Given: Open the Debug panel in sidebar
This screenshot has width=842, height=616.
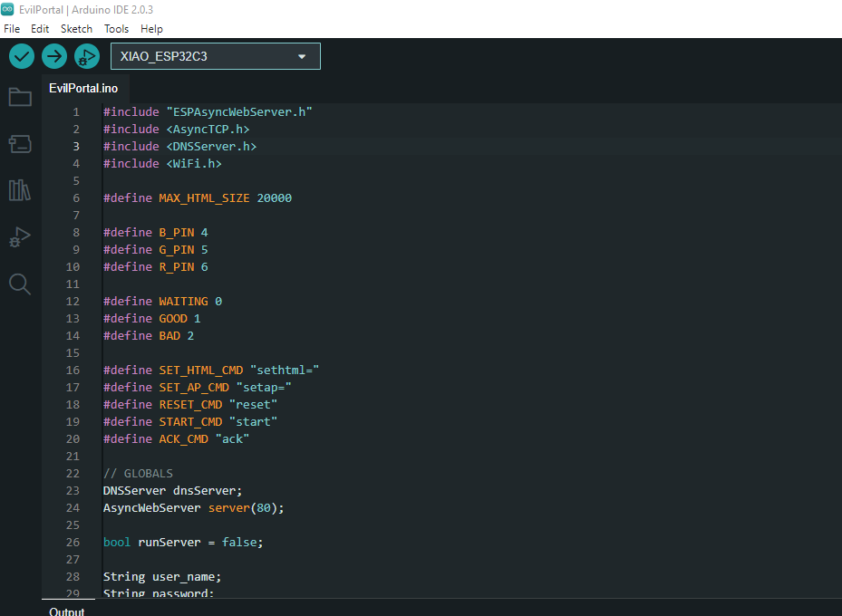Looking at the screenshot, I should [20, 236].
